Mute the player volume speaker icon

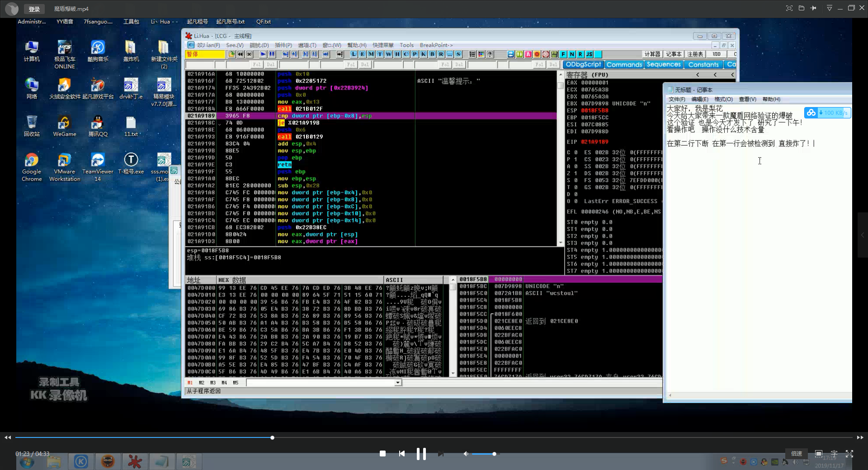coord(466,454)
